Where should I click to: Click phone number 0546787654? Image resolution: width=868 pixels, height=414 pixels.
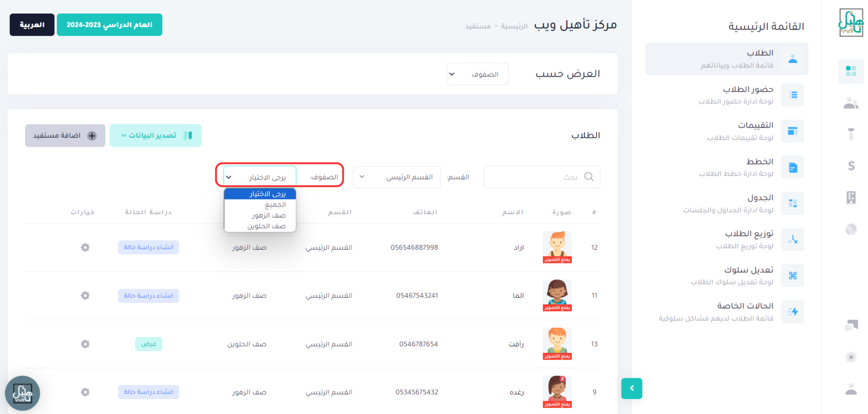point(419,344)
